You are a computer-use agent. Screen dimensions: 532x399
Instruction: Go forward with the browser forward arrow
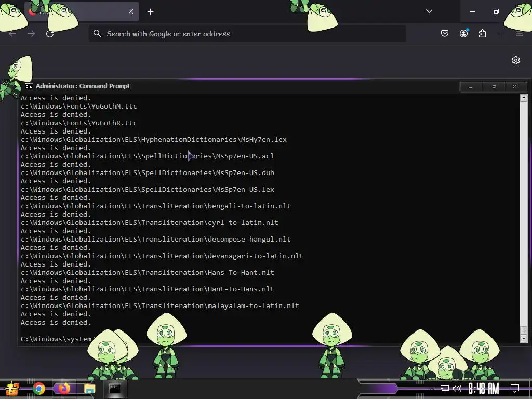tap(31, 34)
